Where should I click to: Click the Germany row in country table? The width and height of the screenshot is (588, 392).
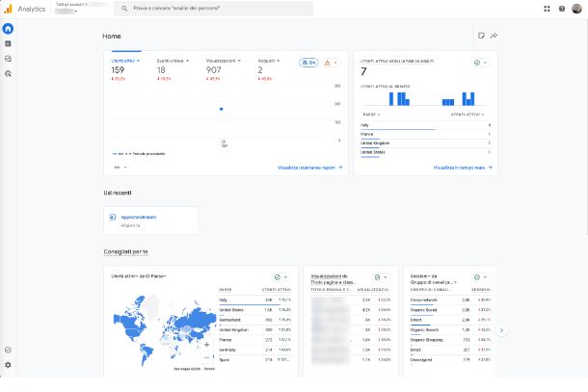click(255, 350)
